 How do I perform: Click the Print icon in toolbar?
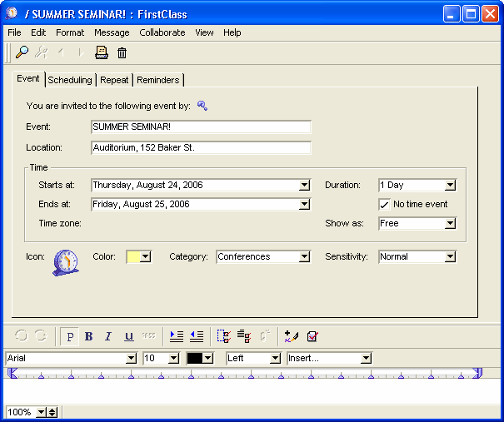102,52
